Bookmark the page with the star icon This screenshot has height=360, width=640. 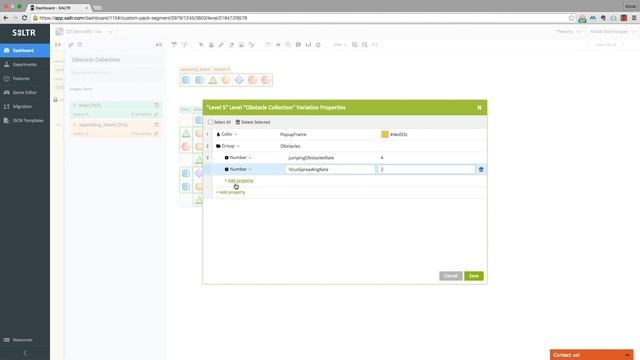tap(571, 18)
